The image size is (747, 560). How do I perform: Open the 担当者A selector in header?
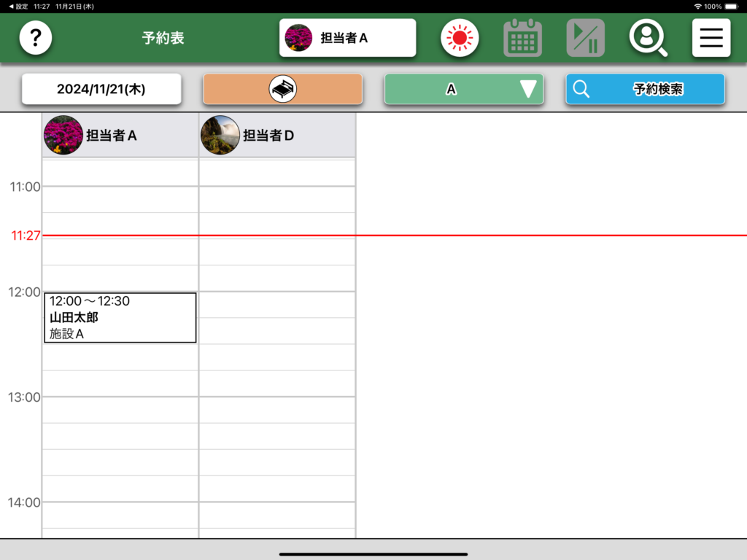[x=347, y=38]
